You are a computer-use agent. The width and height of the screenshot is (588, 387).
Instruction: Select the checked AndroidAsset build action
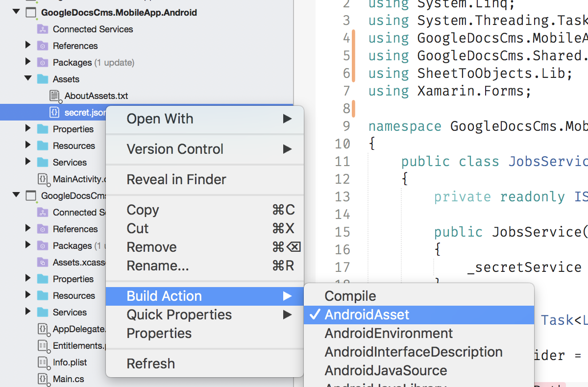tap(419, 315)
